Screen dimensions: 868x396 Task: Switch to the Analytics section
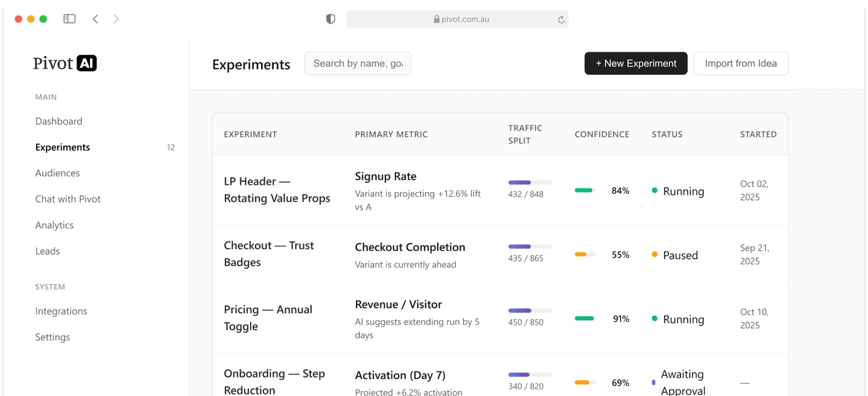click(54, 225)
